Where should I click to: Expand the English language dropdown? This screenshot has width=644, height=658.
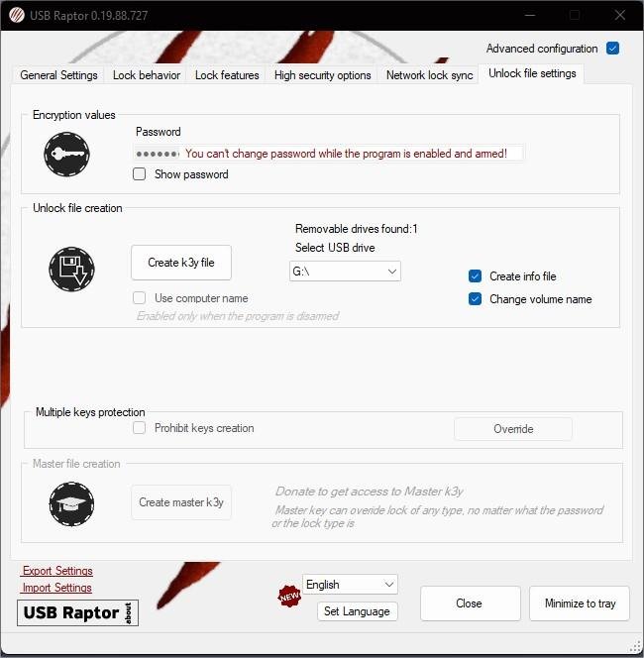pos(350,584)
